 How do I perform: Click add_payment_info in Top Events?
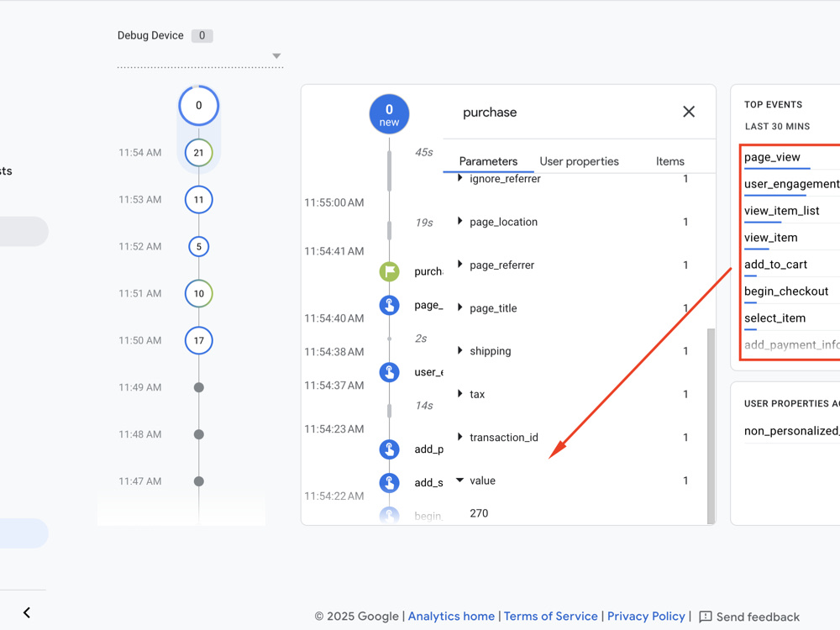point(792,344)
